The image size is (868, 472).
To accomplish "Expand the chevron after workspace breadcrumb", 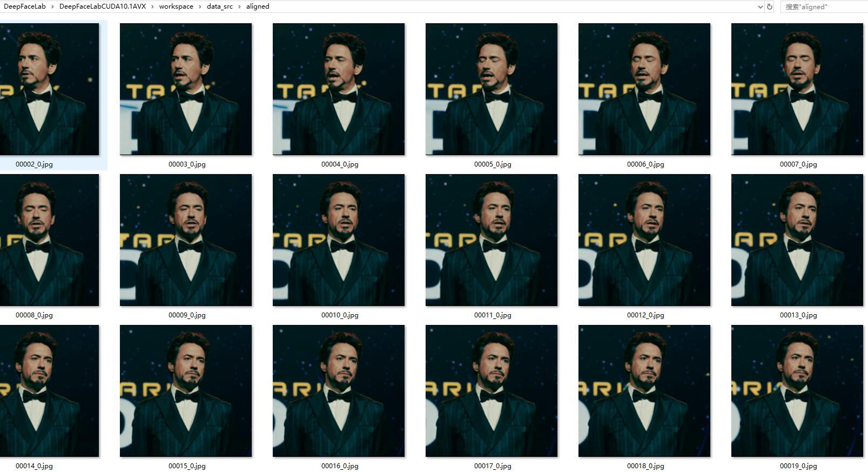I will [200, 6].
